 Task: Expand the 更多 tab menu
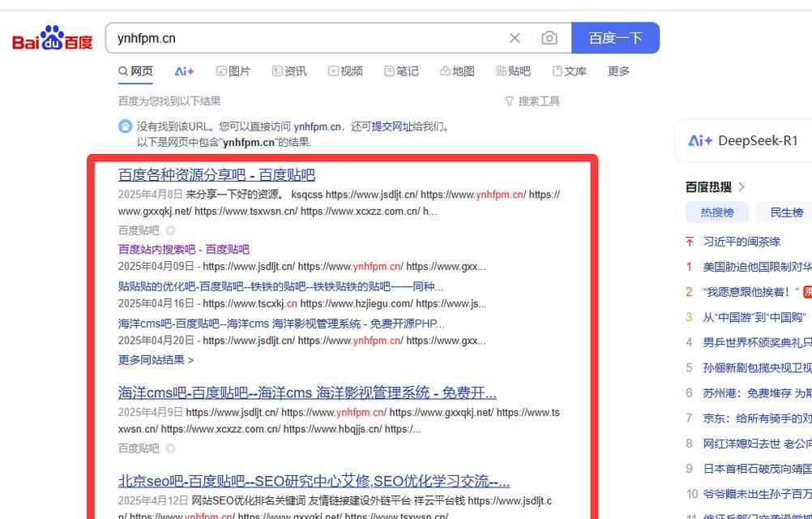coord(618,71)
